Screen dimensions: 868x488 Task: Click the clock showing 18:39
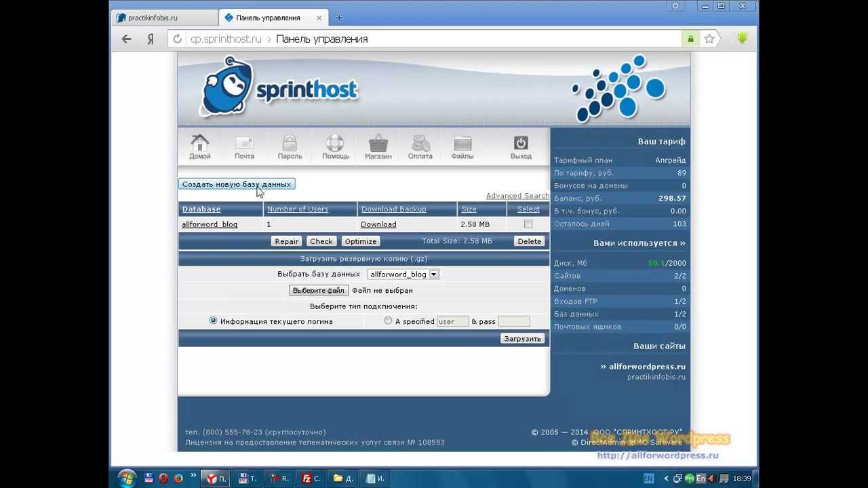pos(742,479)
